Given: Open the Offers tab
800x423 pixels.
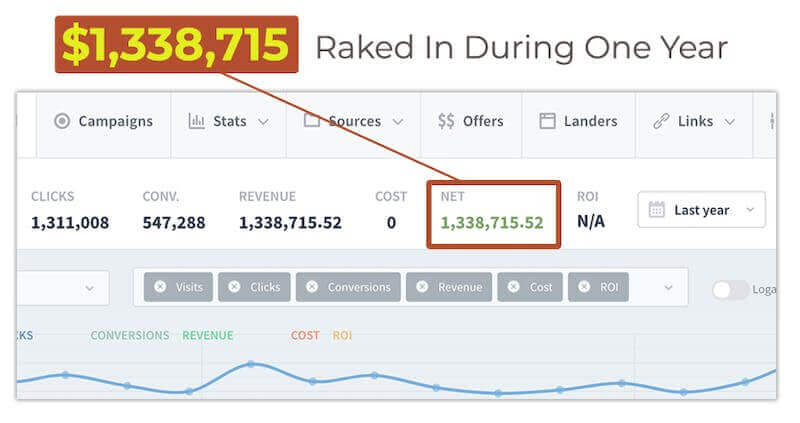Looking at the screenshot, I should coord(470,121).
